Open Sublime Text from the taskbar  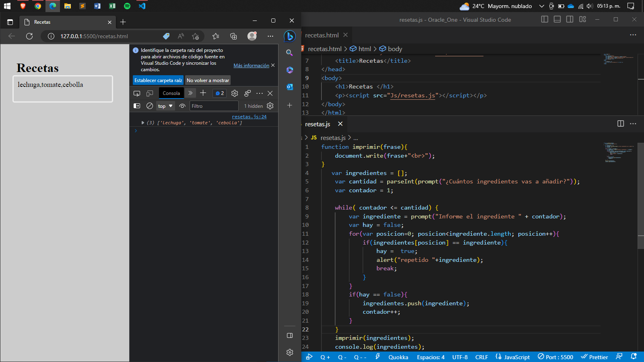point(83,6)
